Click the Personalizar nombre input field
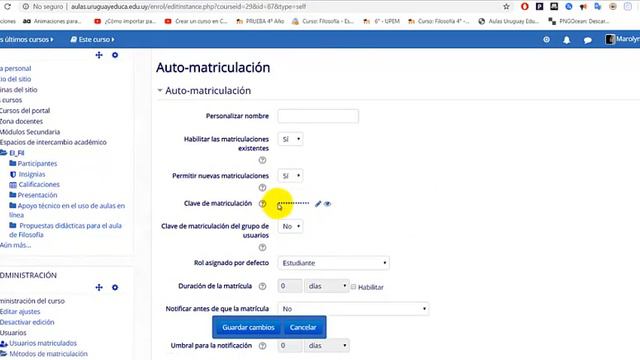The image size is (640, 360). [x=318, y=116]
